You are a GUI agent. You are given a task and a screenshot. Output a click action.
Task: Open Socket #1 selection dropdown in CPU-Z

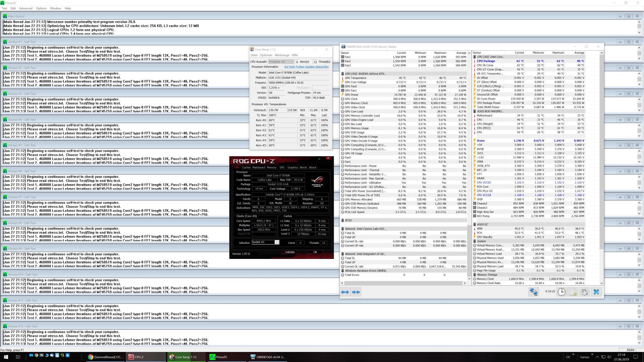[265, 242]
